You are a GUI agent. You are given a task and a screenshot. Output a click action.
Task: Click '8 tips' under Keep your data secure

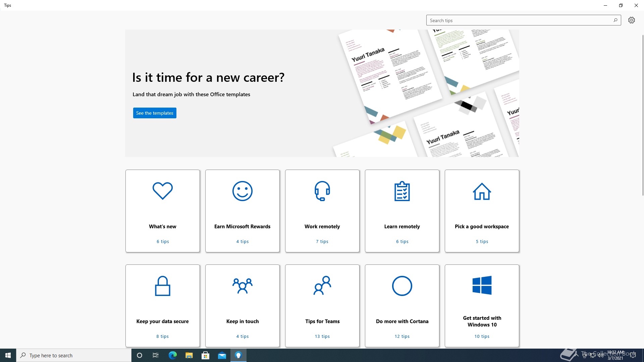163,336
